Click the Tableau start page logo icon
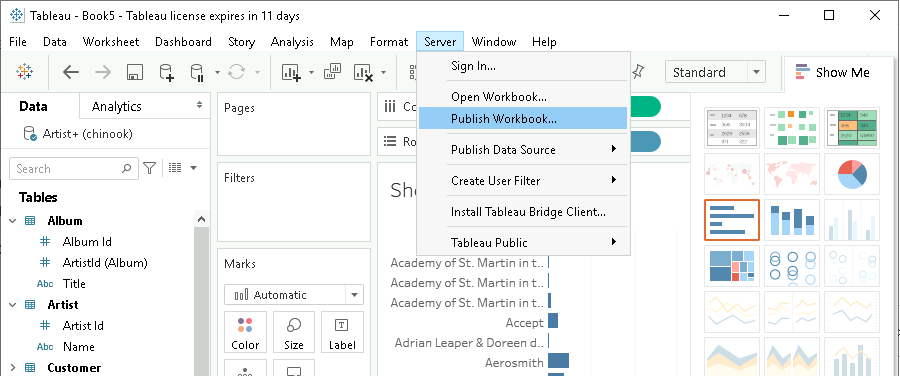 pyautogui.click(x=25, y=72)
